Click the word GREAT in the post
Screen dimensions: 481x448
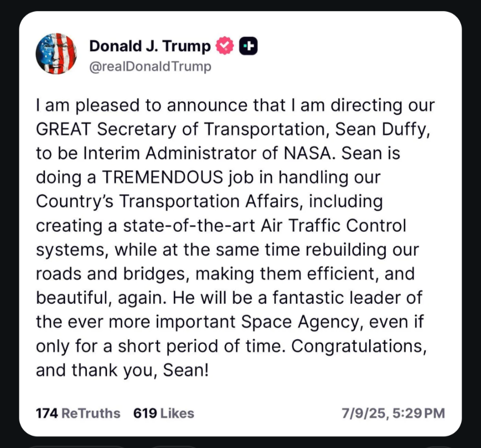coord(63,129)
